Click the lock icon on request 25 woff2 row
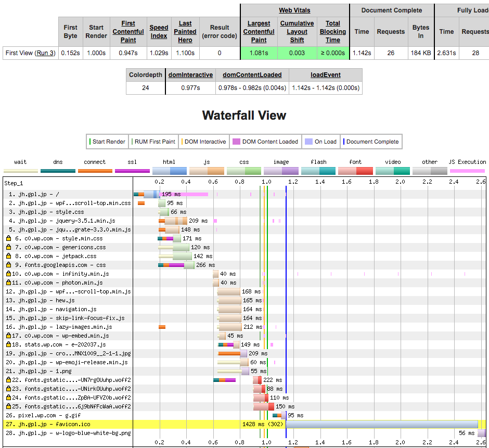Screen dimensions: 489x448 [8, 407]
